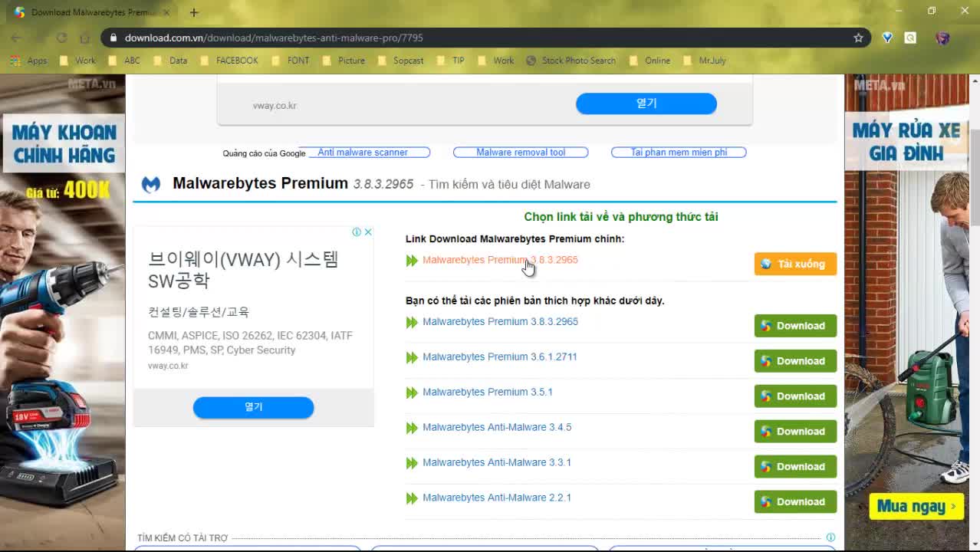Click Download for Malwarebytes Premium 3.8.3.2965
980x552 pixels.
coord(795,326)
